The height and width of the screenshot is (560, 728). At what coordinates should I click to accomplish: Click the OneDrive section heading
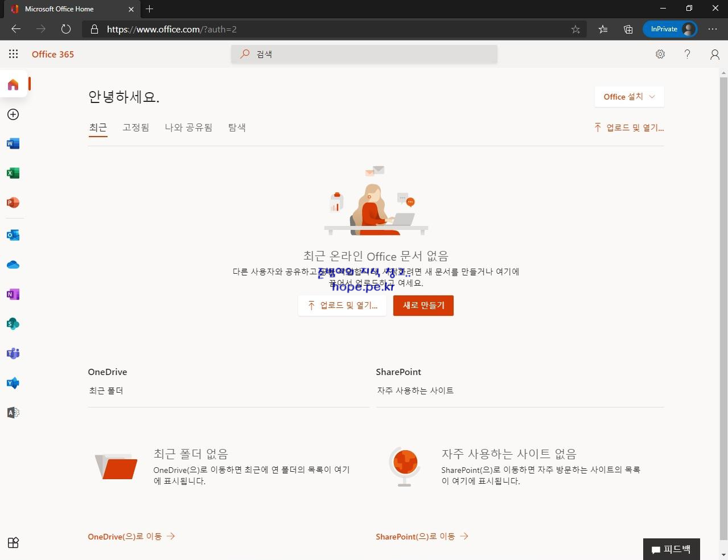click(108, 372)
